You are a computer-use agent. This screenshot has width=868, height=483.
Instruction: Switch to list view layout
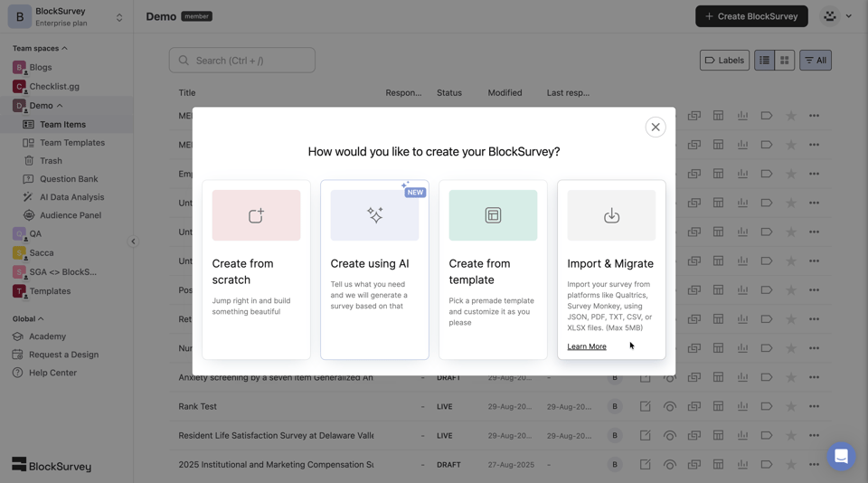(x=764, y=61)
